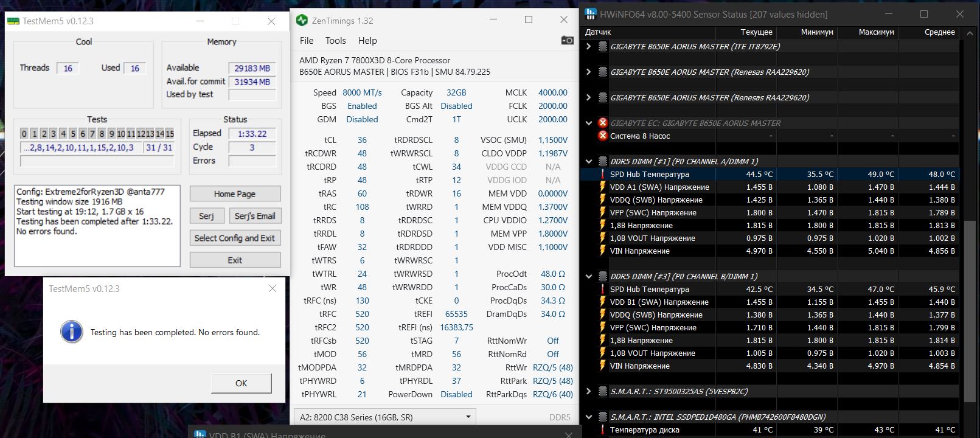Click the lightning icon of DIMM [#1] 1,8В Напряжение
Viewport: 980px width, 438px height.
[603, 225]
